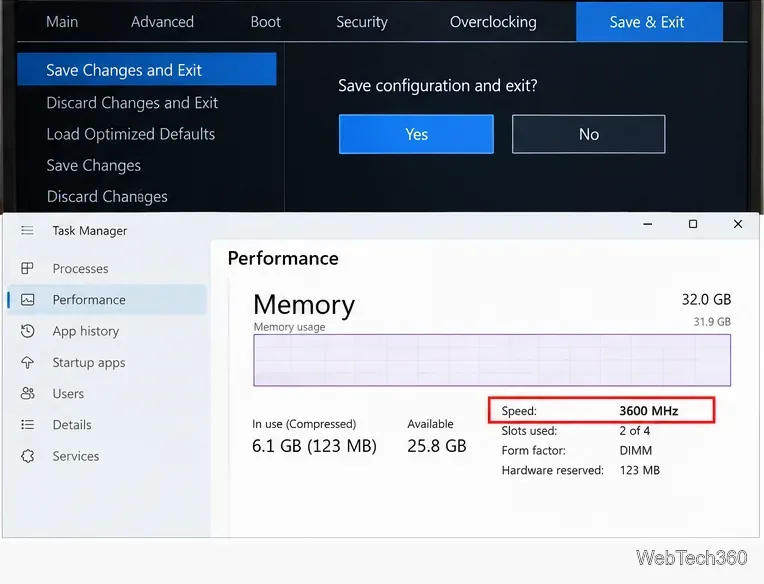Click the Available label
The height and width of the screenshot is (584, 764).
pos(430,424)
